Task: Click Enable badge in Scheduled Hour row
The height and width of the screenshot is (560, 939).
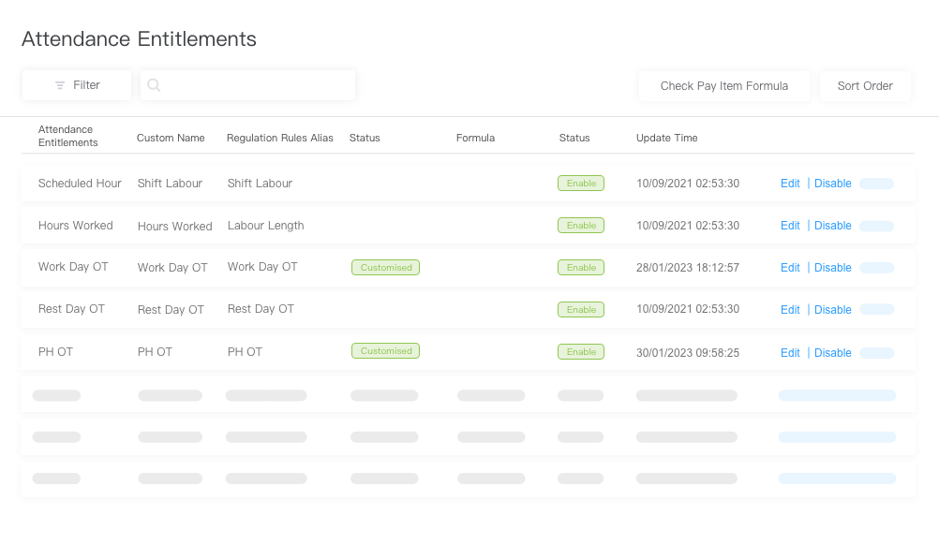Action: pyautogui.click(x=581, y=184)
